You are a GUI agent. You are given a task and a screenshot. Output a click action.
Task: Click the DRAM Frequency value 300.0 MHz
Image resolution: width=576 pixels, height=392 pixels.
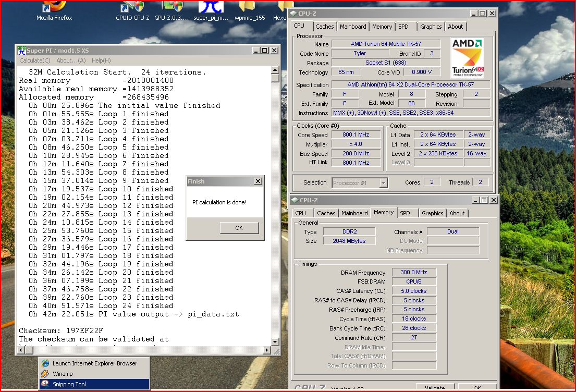point(414,272)
